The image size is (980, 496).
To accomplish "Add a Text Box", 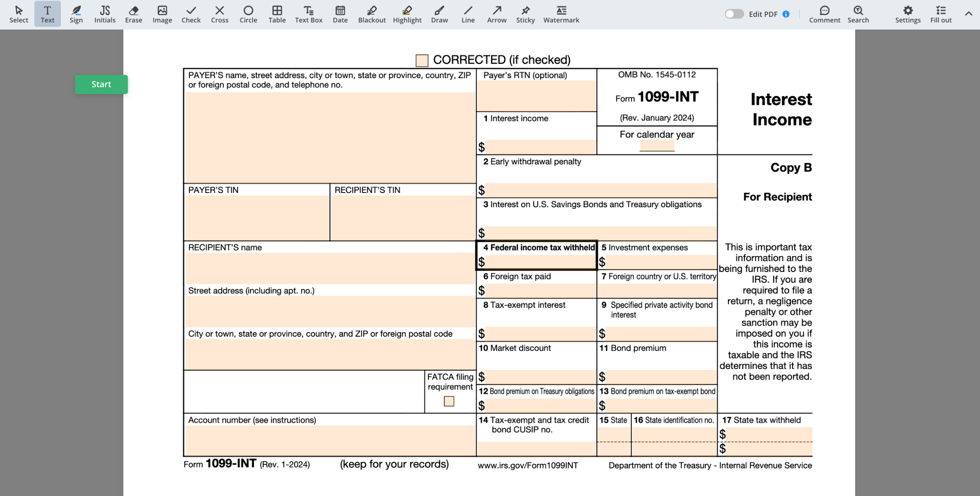I will (x=309, y=14).
